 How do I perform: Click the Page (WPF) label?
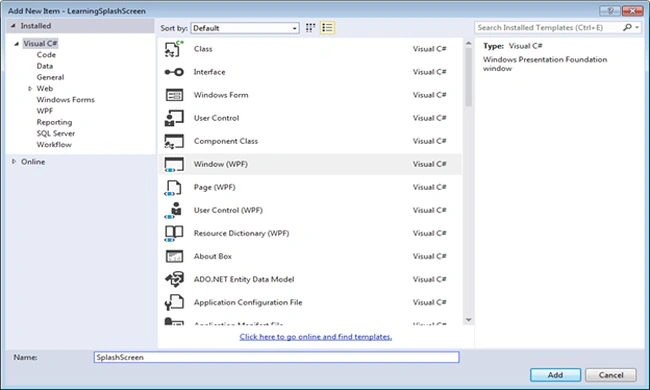point(214,187)
